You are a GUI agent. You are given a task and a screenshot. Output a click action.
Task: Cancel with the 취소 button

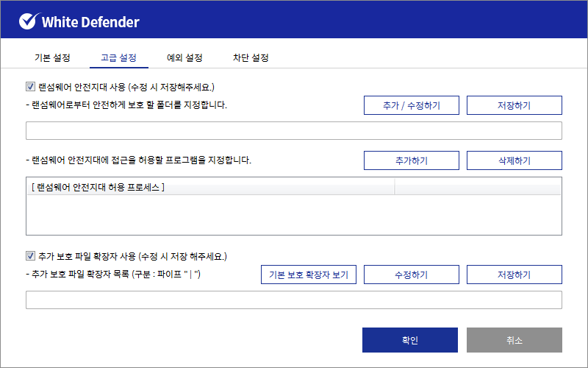pyautogui.click(x=514, y=340)
